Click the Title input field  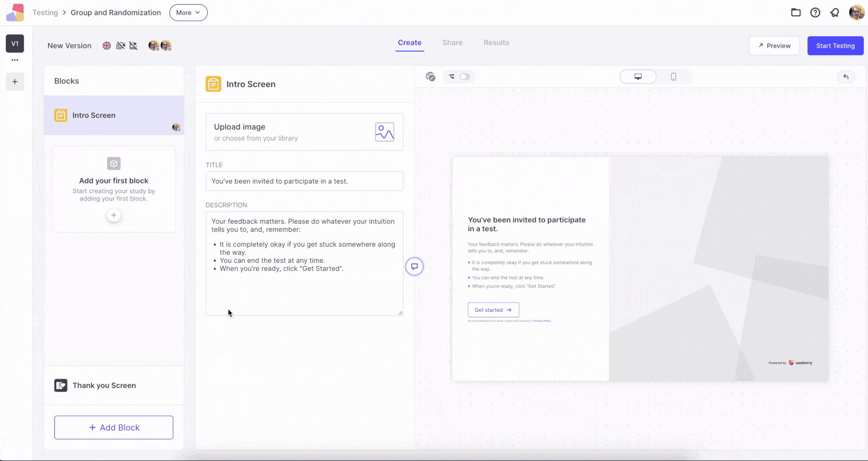tap(304, 181)
